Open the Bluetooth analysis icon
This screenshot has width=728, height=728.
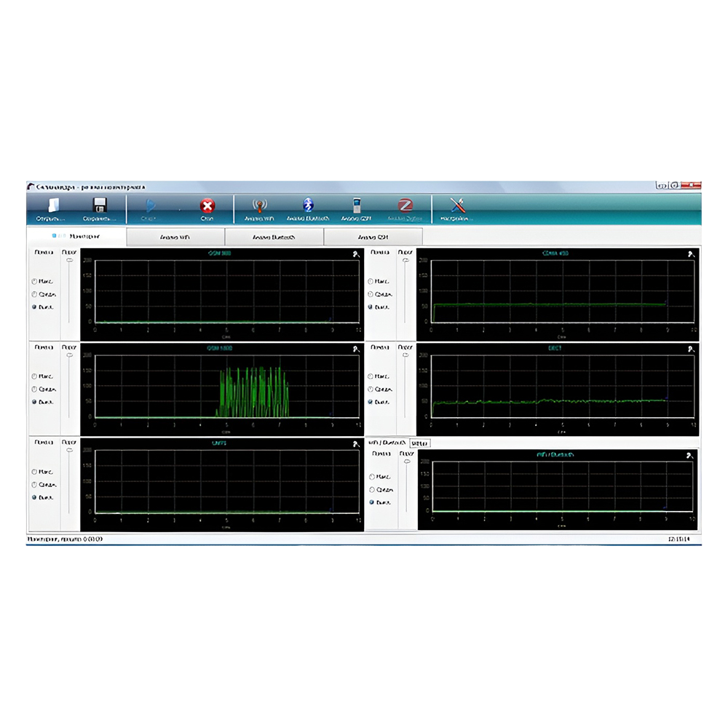click(308, 205)
